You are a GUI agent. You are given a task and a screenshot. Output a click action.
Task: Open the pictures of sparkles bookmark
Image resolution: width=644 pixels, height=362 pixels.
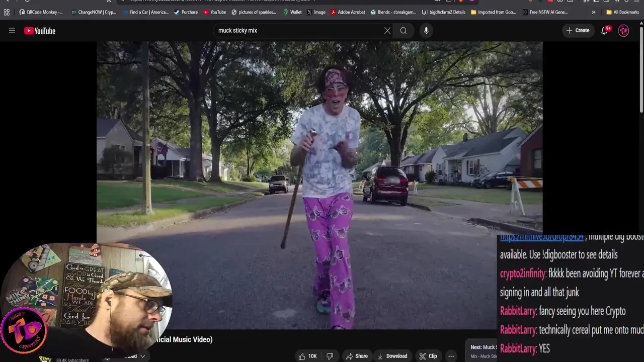pos(254,12)
